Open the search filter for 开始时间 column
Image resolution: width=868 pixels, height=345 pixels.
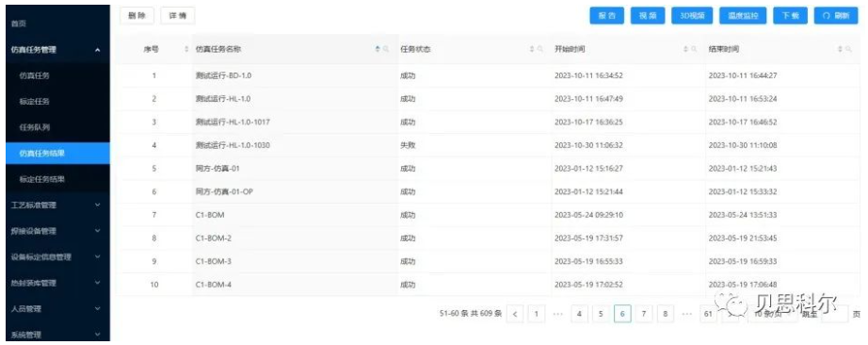click(694, 49)
